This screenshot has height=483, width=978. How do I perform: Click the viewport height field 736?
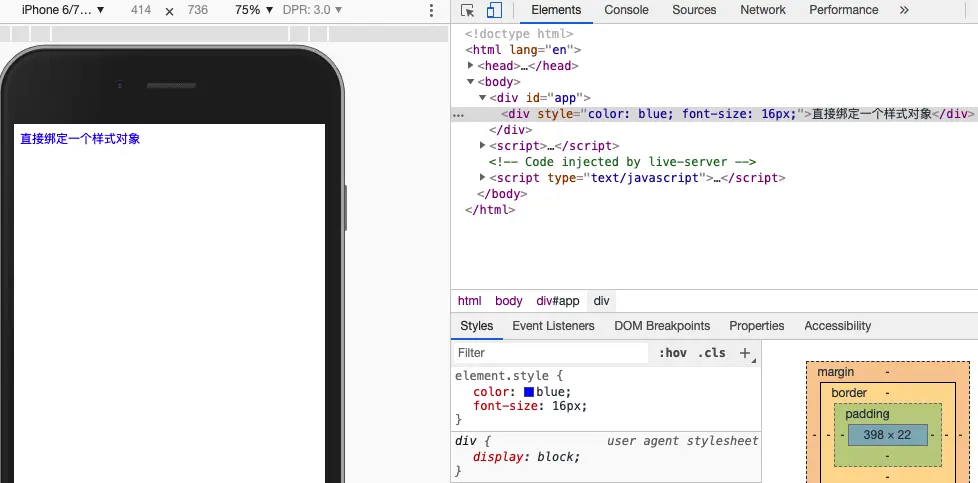tap(197, 10)
